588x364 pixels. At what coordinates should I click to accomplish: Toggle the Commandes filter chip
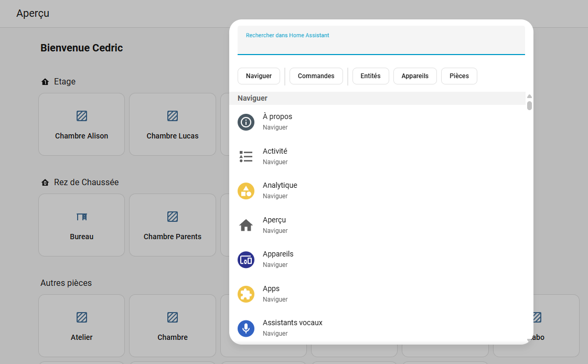[x=316, y=76]
